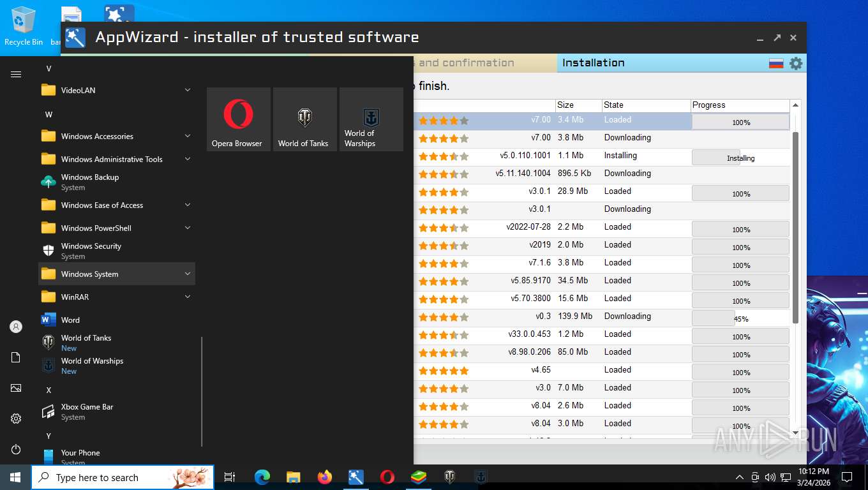Expand the VideoLAN folder
868x490 pixels.
(x=117, y=91)
